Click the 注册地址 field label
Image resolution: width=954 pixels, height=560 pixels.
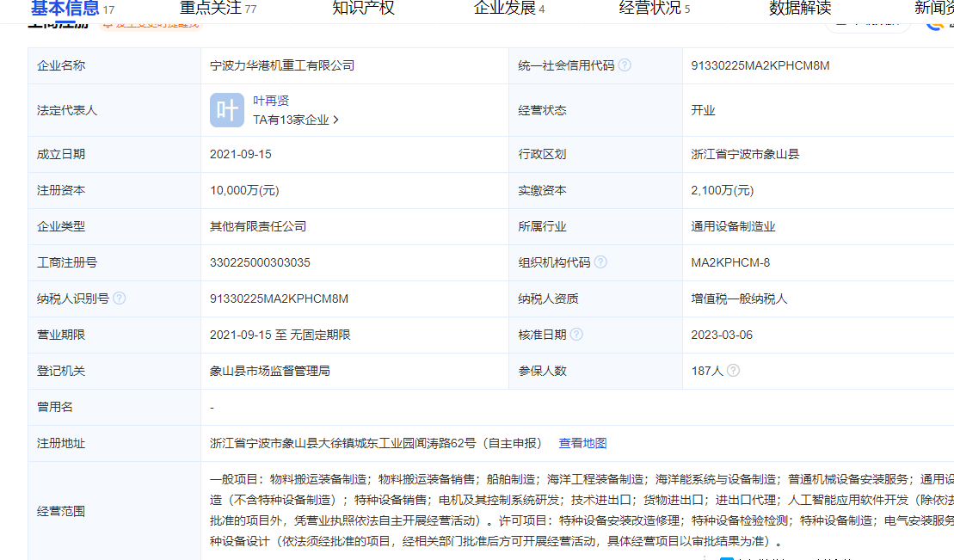pos(61,443)
